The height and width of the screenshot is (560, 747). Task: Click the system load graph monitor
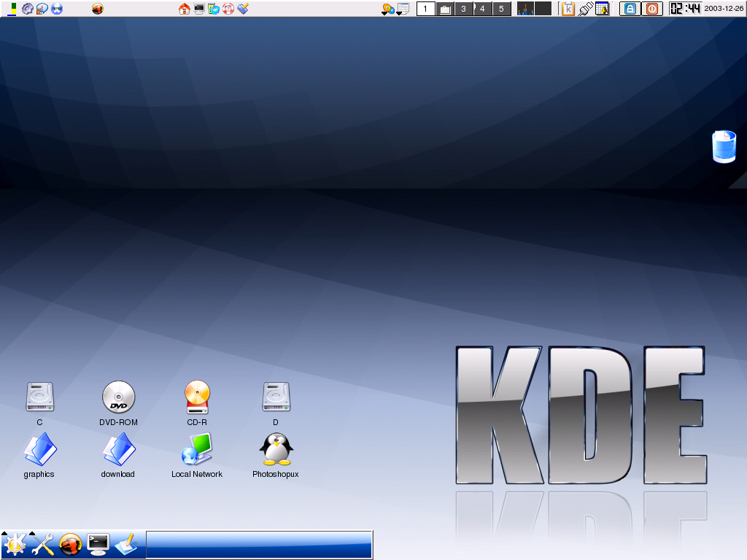click(x=534, y=9)
